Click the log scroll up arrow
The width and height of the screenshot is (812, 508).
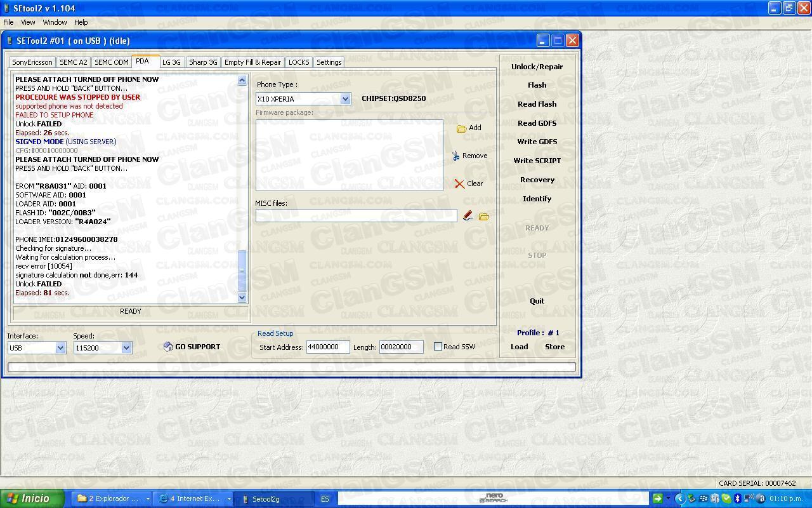242,80
